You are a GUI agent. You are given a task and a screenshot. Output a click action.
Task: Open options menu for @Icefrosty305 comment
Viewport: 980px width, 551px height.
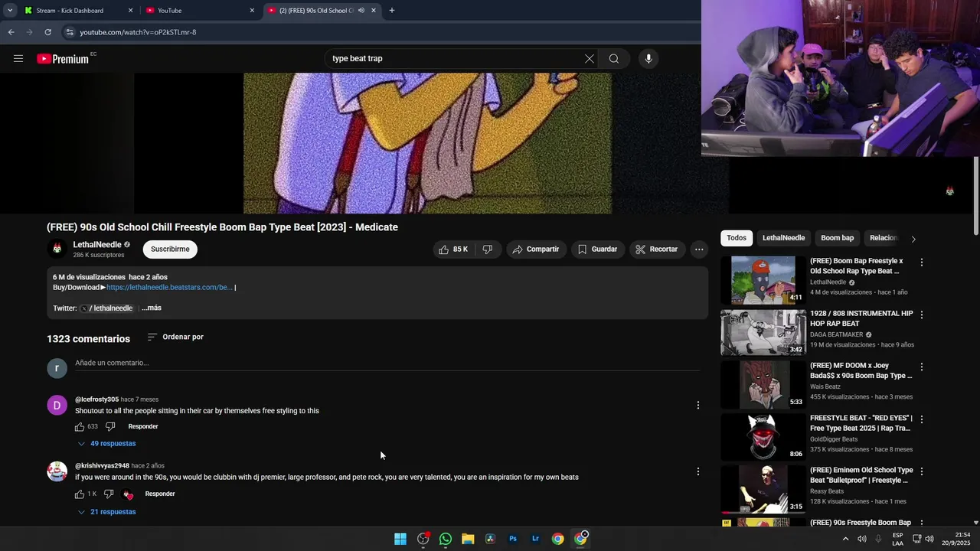[x=698, y=405]
